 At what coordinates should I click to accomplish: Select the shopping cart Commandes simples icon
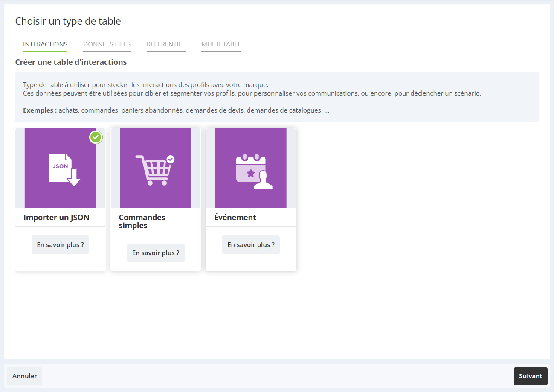click(155, 170)
